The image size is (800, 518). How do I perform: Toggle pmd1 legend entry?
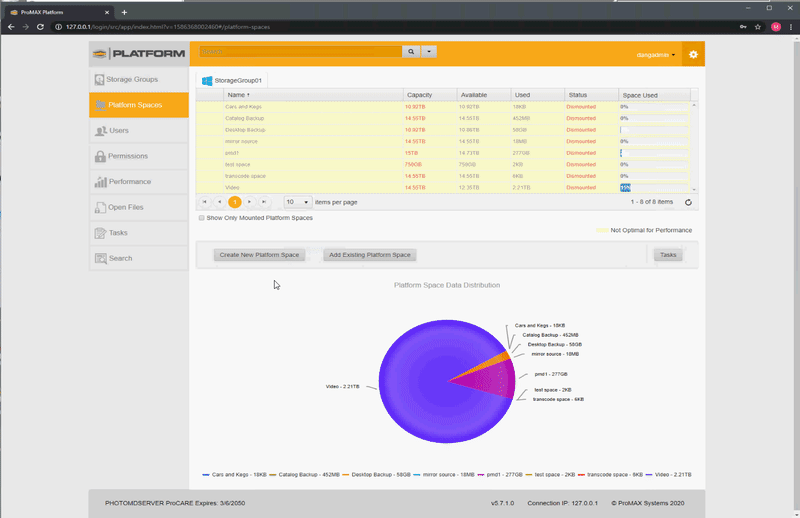(x=500, y=475)
